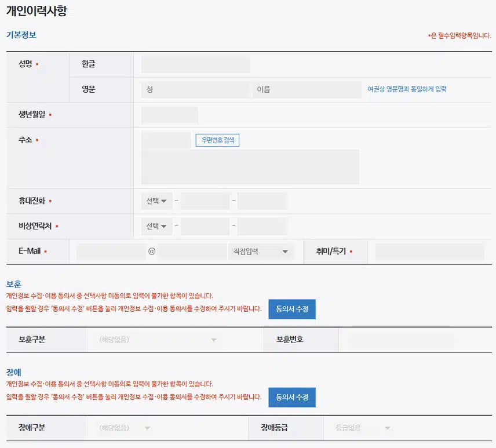This screenshot has height=448, width=496.
Task: Click the 보훈번호 label
Action: (x=290, y=340)
